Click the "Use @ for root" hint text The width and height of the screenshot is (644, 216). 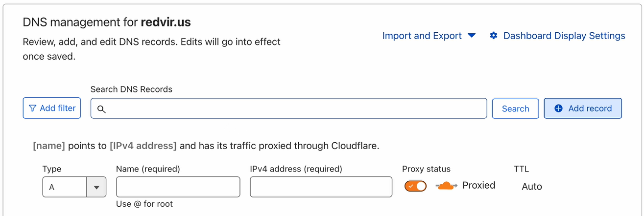(144, 204)
